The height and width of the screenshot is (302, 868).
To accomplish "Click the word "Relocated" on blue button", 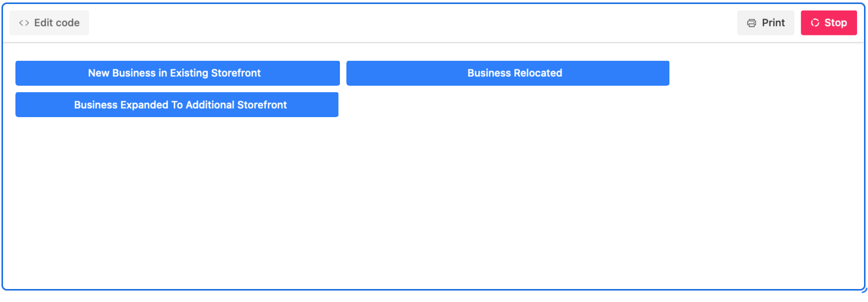I will point(538,73).
